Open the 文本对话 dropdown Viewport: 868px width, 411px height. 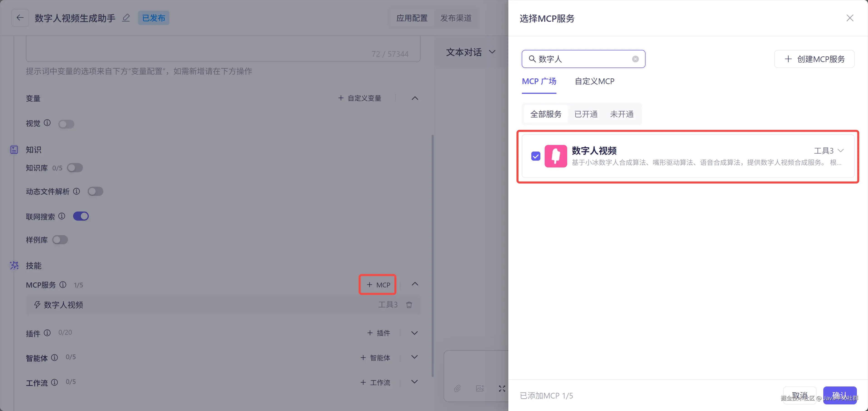[470, 52]
